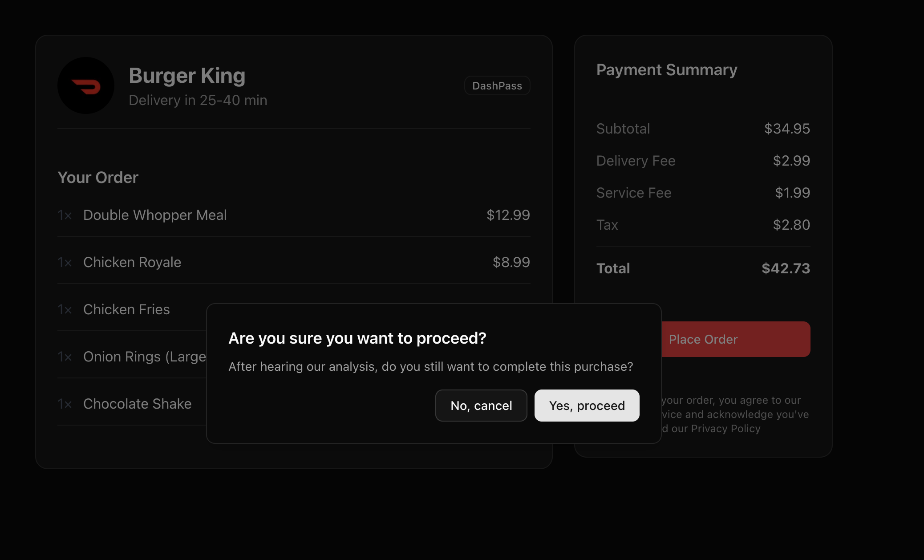Select the DashPass badge
This screenshot has width=924, height=560.
click(497, 85)
